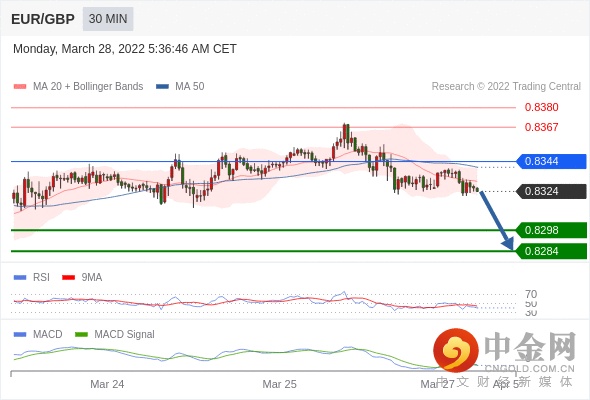This screenshot has height=400, width=590.
Task: Click the blue MA 50 legend swatch
Action: (162, 87)
